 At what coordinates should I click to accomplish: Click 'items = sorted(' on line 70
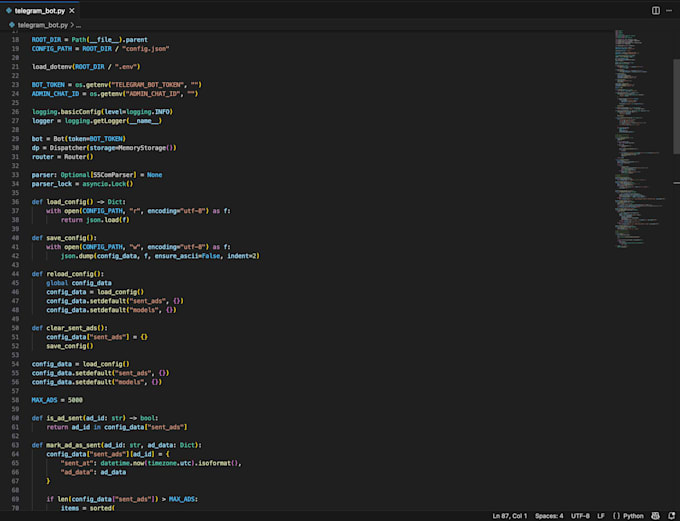click(x=88, y=508)
